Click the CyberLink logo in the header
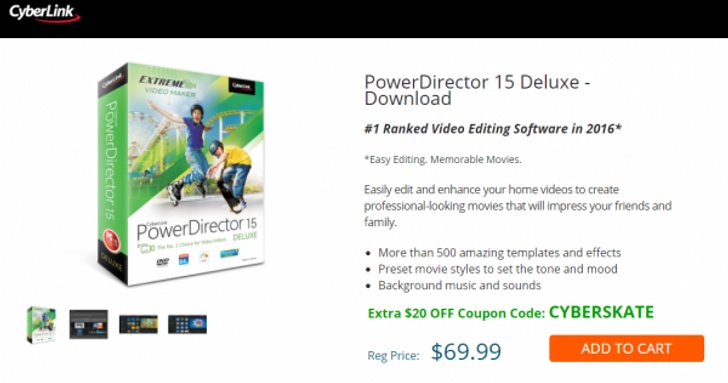 [45, 13]
